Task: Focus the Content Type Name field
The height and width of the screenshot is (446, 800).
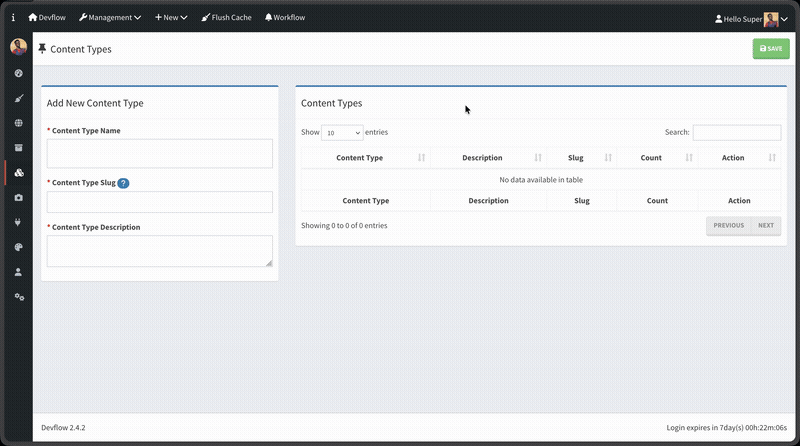Action: [160, 154]
